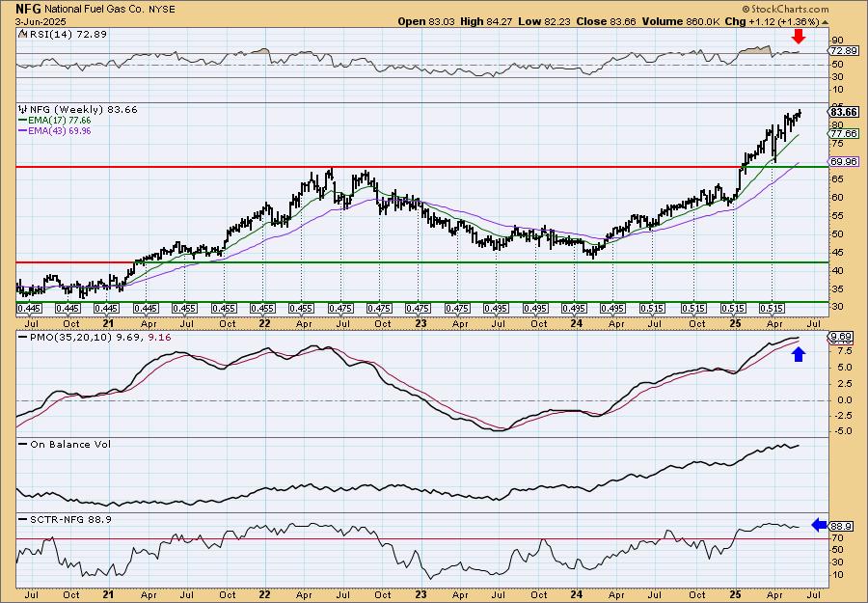Screen dimensions: 868x603
Task: Click year 23 on the price panel time axis
Action: click(x=420, y=323)
